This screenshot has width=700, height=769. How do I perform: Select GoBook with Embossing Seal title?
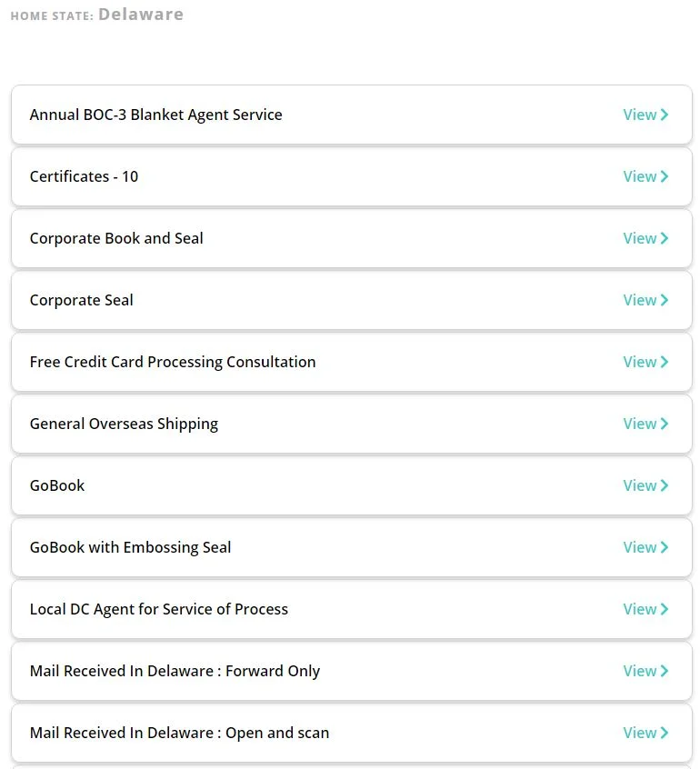[x=130, y=547]
